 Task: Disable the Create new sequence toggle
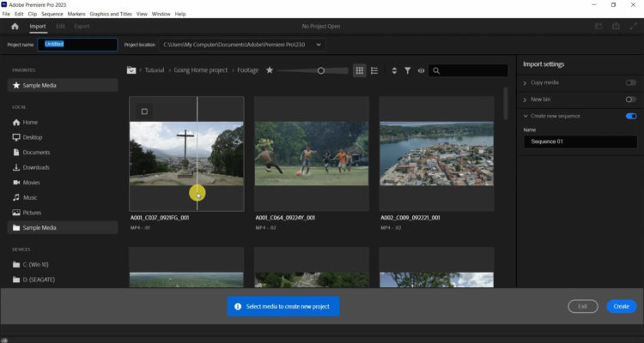631,116
